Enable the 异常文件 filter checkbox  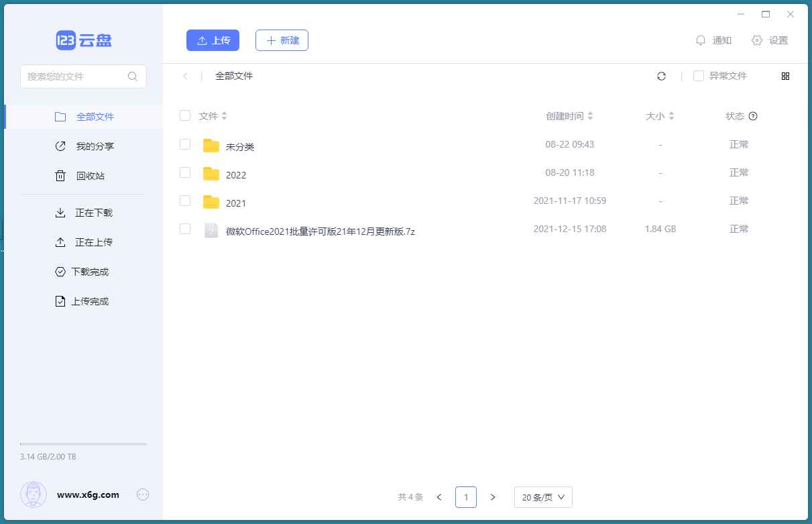(x=698, y=76)
